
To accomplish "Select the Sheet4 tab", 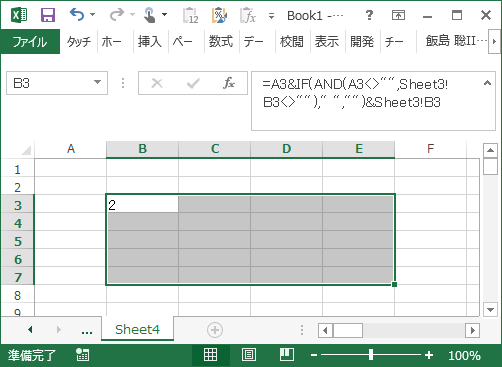I will 137,329.
